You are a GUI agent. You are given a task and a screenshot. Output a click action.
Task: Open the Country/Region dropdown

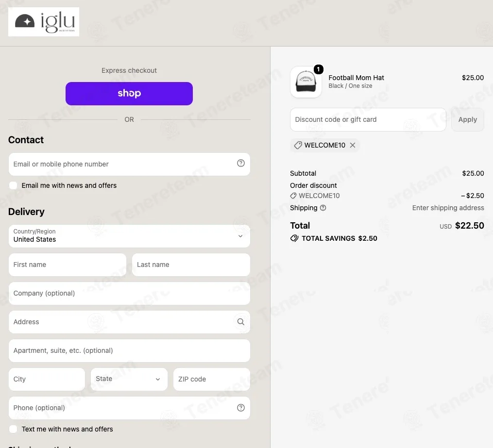[129, 236]
